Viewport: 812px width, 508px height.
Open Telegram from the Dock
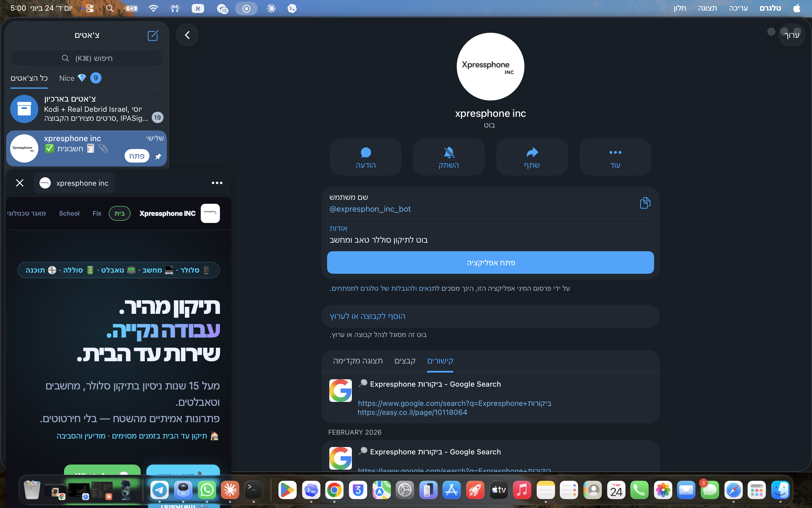[159, 490]
